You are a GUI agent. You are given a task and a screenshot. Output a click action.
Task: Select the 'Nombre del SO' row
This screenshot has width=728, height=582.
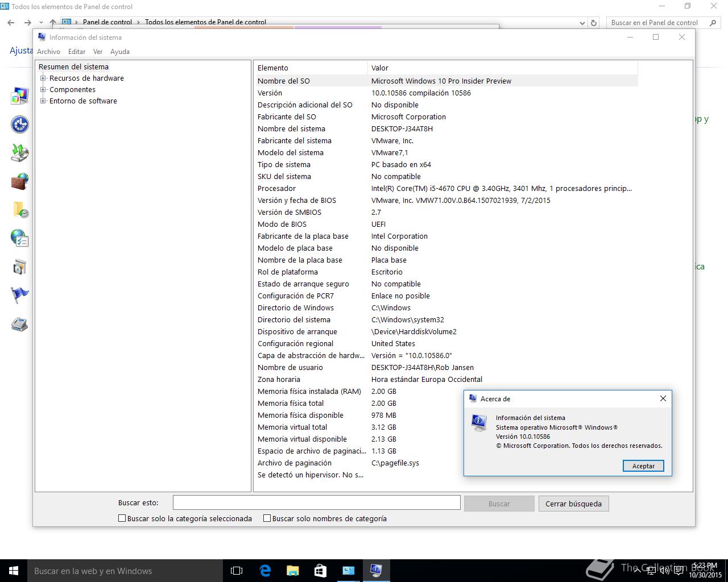tap(446, 81)
